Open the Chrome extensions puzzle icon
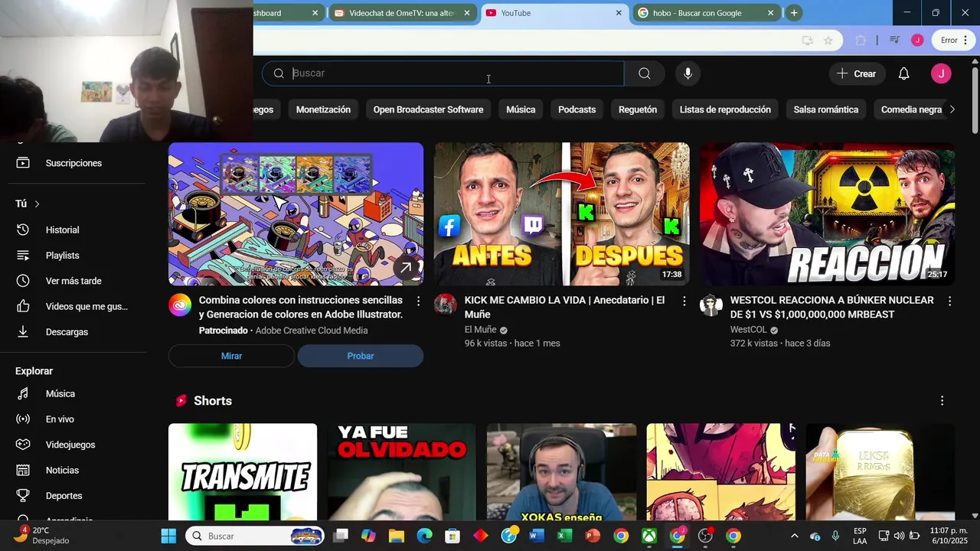980x551 pixels. [x=861, y=40]
